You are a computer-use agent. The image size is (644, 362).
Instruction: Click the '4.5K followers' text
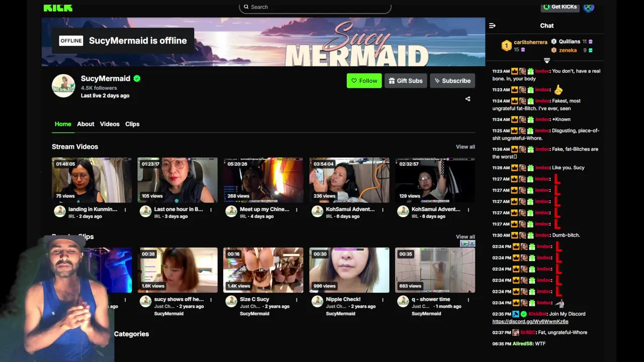pos(99,88)
